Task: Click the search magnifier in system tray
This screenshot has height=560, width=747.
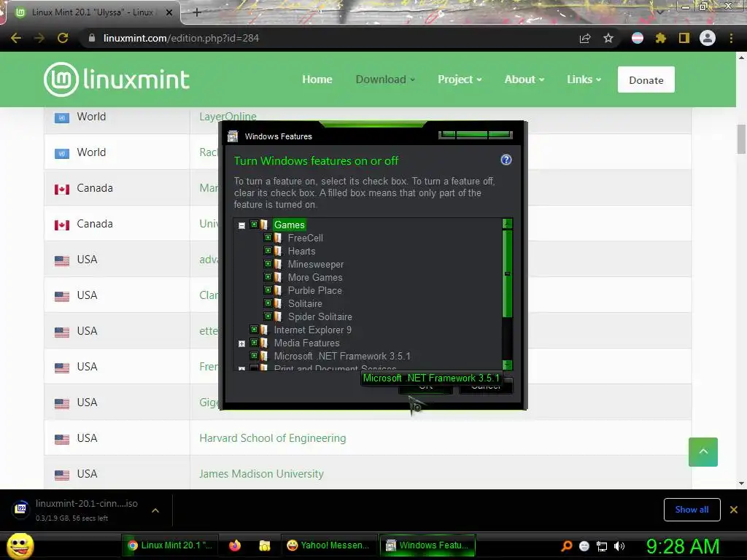Action: click(x=566, y=546)
